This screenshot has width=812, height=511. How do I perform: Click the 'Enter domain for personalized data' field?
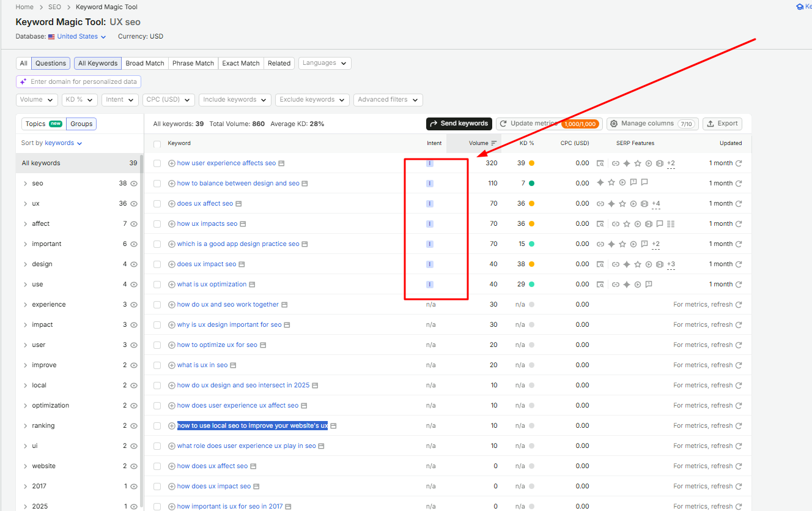coord(78,81)
